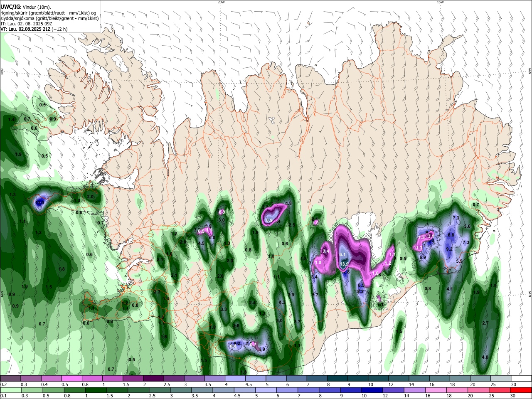
Task: Select the bright red rain swatch after 30
Action: 521,390
